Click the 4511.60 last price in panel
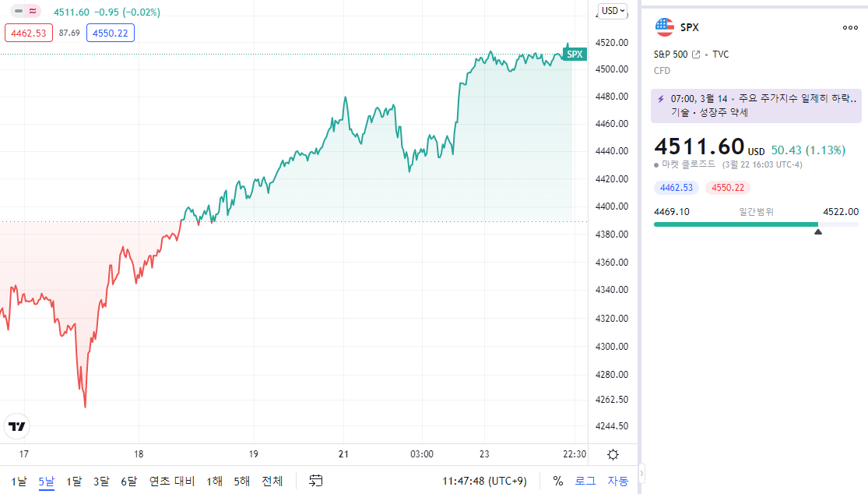Image resolution: width=868 pixels, height=494 pixels. coord(699,146)
